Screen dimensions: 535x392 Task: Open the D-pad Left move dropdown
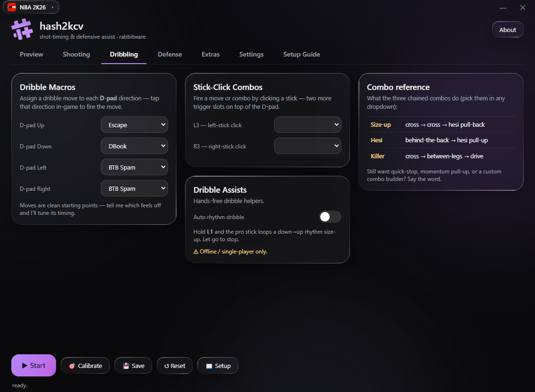tap(134, 167)
